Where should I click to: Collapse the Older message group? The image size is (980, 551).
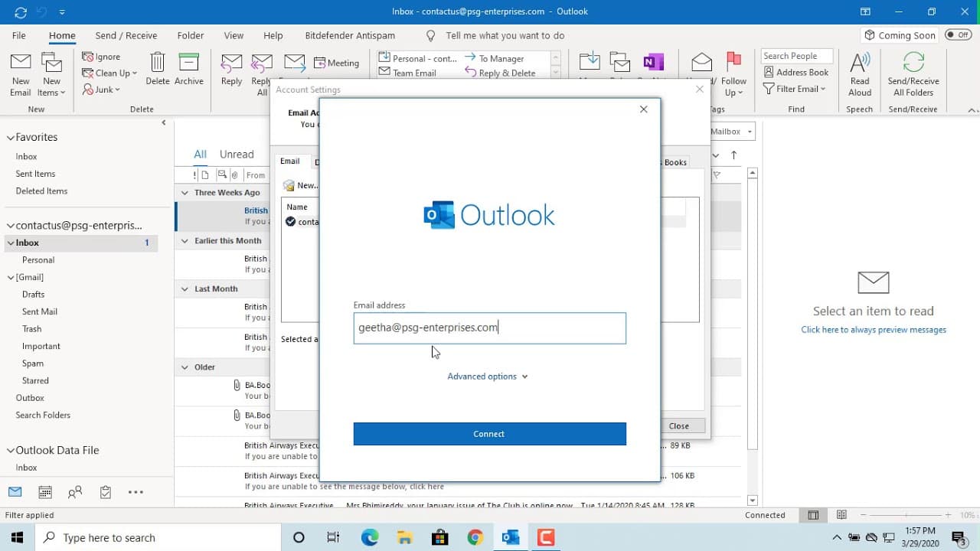pos(185,367)
